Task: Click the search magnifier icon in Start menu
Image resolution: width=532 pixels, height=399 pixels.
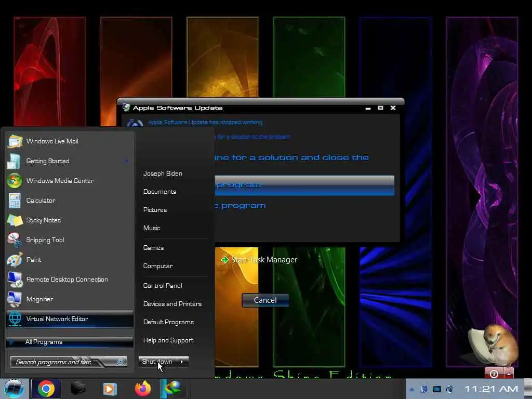Action: point(120,362)
